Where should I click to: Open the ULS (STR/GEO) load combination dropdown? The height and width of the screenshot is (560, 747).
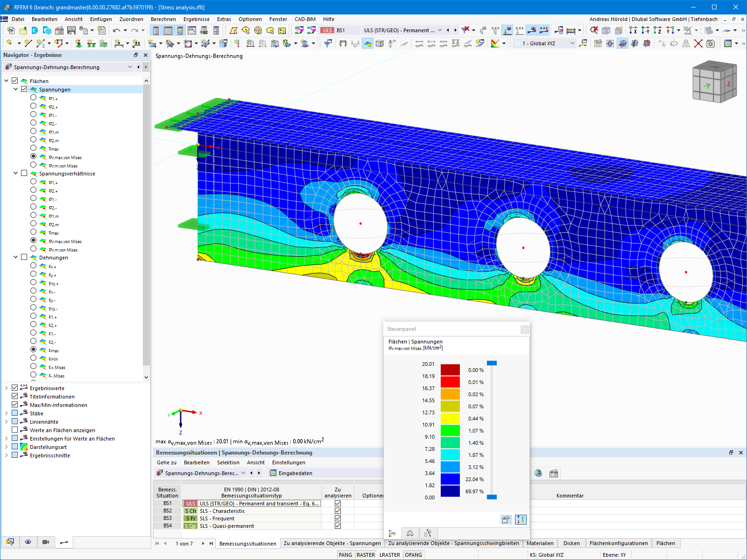coord(439,30)
